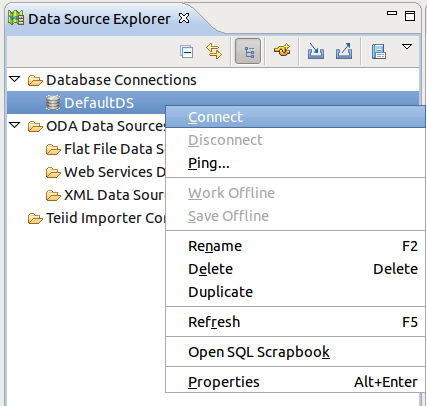Choose Duplicate from the context menu

pos(295,292)
